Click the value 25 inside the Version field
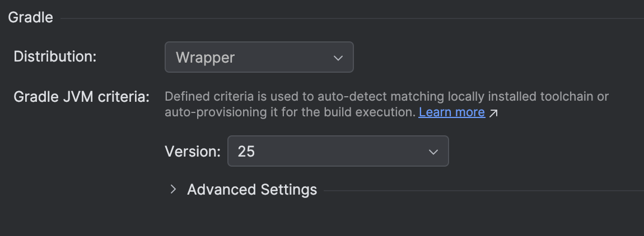This screenshot has height=236, width=644. click(246, 151)
